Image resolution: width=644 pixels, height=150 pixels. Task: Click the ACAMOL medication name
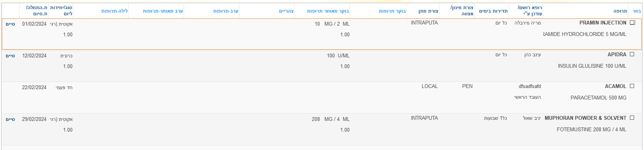click(x=615, y=86)
